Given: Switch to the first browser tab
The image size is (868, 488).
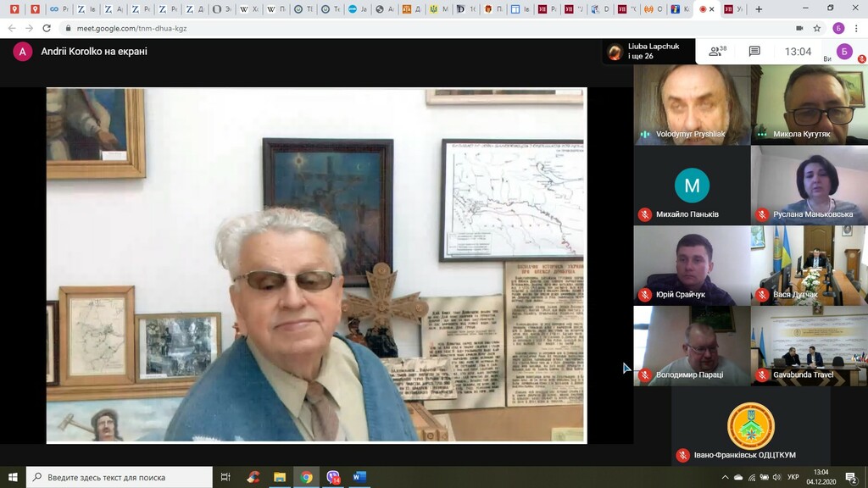Looking at the screenshot, I should [x=14, y=9].
